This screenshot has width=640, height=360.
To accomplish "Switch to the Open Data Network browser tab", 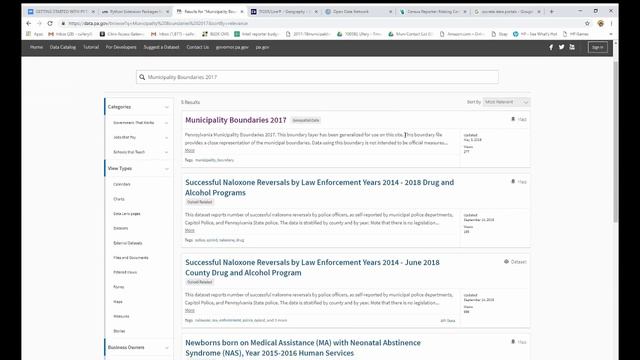I will point(359,11).
